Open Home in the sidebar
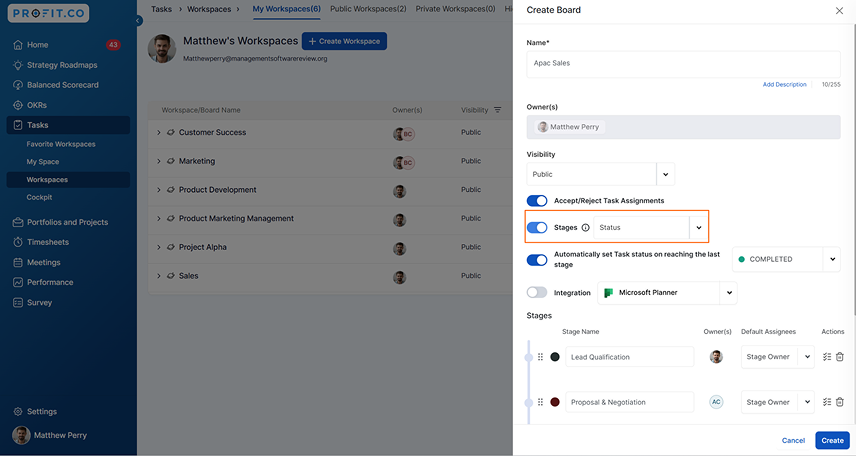Viewport: 856px width, 456px height. (38, 45)
